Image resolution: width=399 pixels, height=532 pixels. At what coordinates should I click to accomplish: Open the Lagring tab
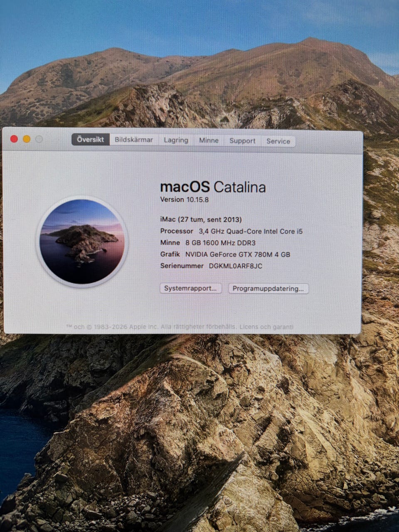pyautogui.click(x=176, y=140)
